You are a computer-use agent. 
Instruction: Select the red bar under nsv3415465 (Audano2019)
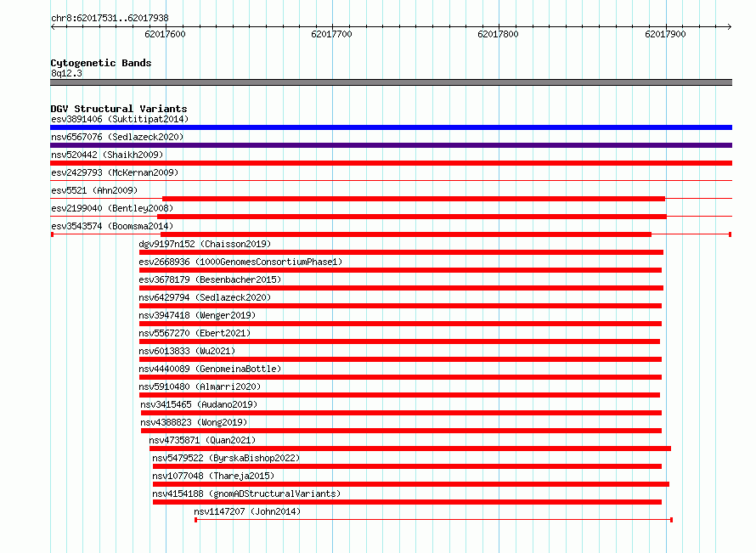pyautogui.click(x=401, y=413)
